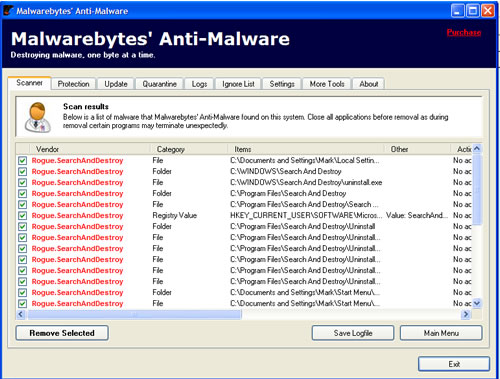Screen dimensions: 500x379
Task: Click the horizontal scroll right arrow
Action: (466, 314)
